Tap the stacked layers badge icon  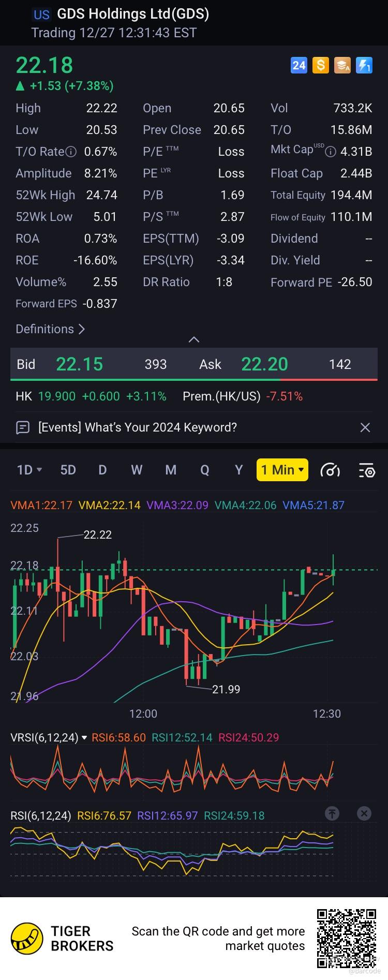pyautogui.click(x=342, y=65)
